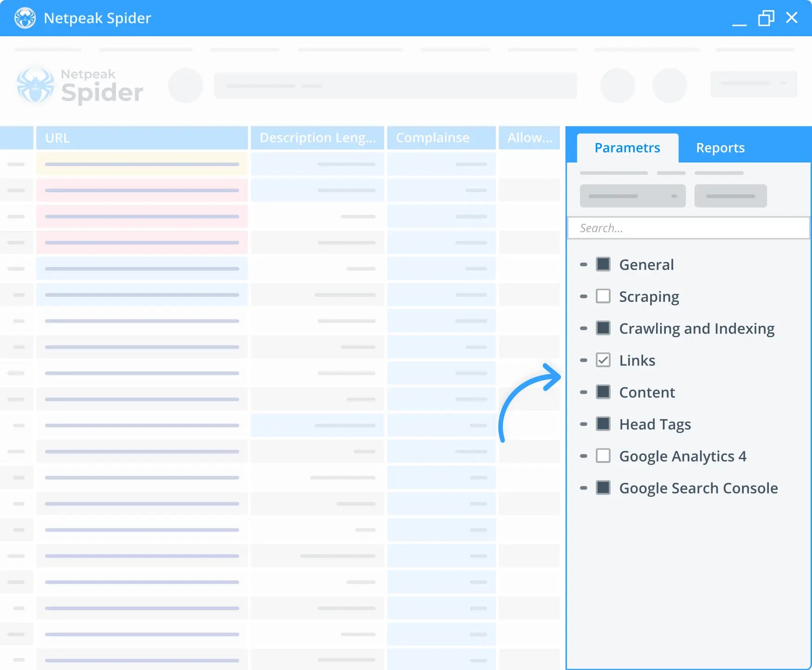This screenshot has width=812, height=670.
Task: Click the Google Search Console parameter label
Action: 697,488
